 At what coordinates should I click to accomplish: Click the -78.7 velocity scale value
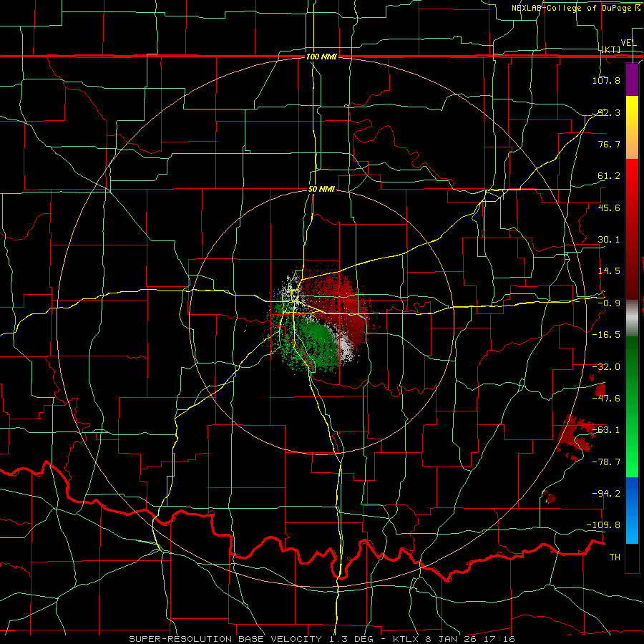tap(606, 462)
